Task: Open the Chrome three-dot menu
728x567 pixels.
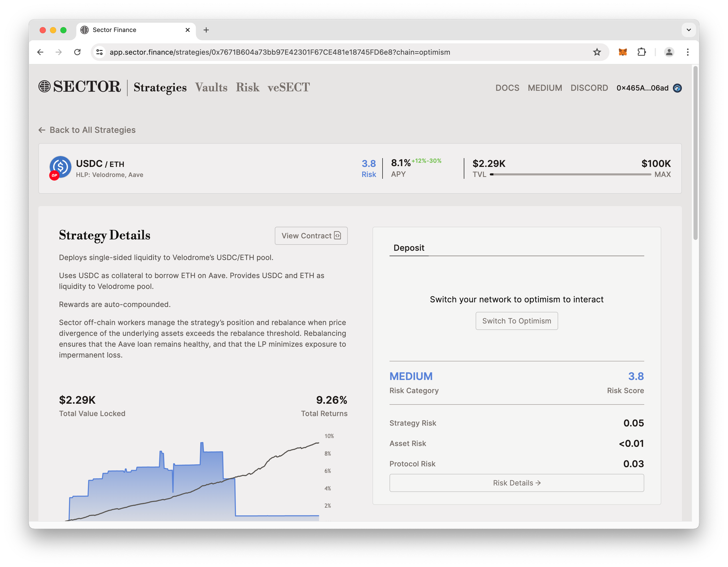Action: tap(688, 52)
